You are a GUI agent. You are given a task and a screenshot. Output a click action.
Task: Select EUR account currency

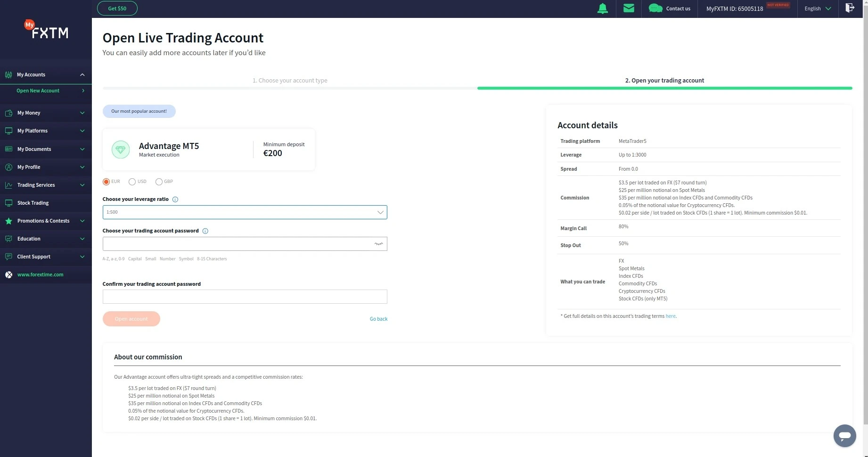pos(106,182)
